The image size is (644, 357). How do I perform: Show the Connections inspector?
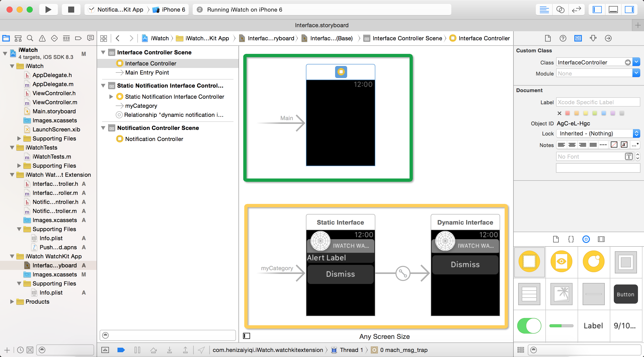608,38
